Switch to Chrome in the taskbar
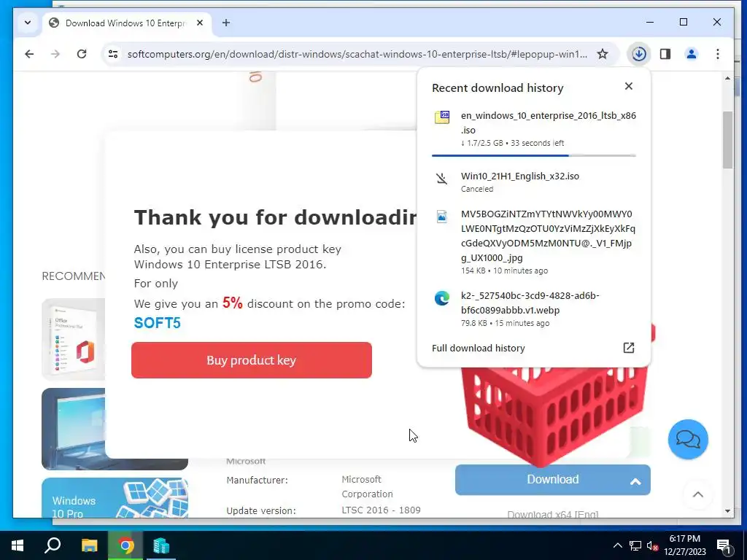Screen dimensions: 747x560 [125, 545]
